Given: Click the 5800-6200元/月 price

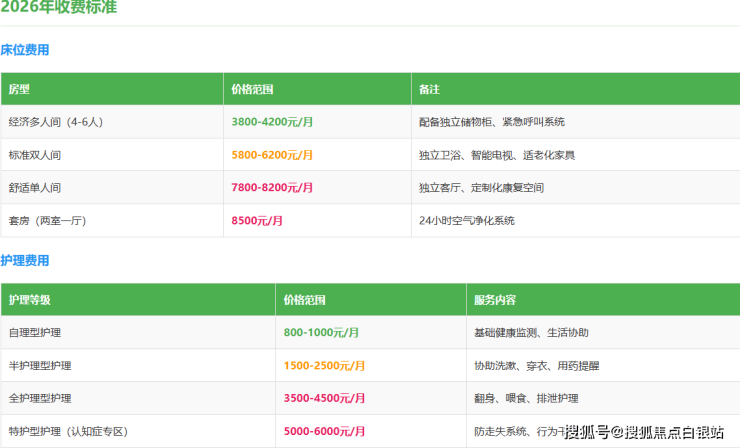Looking at the screenshot, I should click(x=272, y=155).
